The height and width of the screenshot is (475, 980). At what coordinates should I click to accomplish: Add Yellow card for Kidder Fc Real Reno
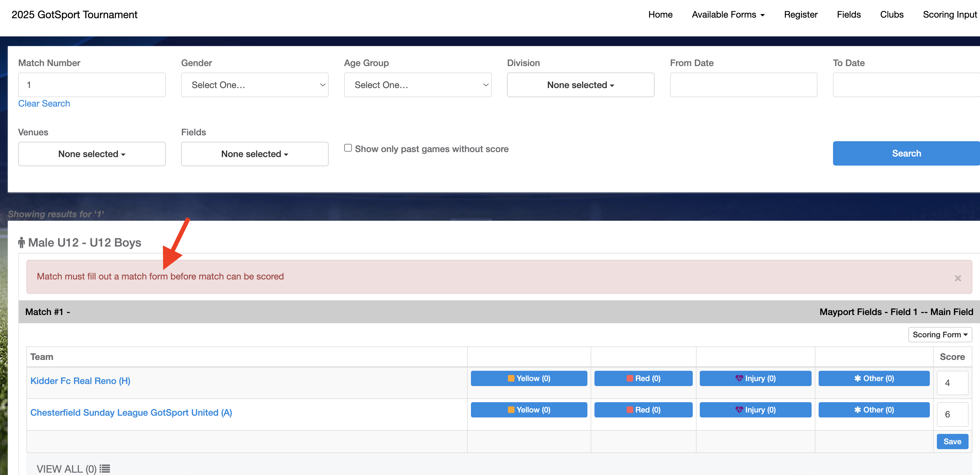coord(529,378)
